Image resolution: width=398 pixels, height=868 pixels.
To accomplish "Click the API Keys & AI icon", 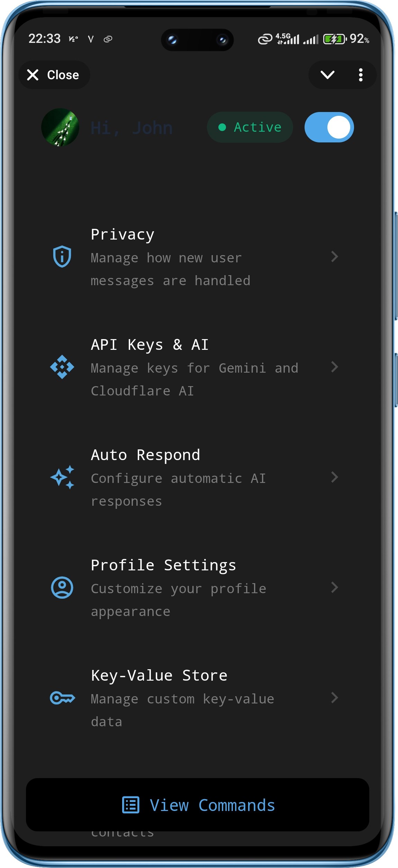I will [62, 367].
